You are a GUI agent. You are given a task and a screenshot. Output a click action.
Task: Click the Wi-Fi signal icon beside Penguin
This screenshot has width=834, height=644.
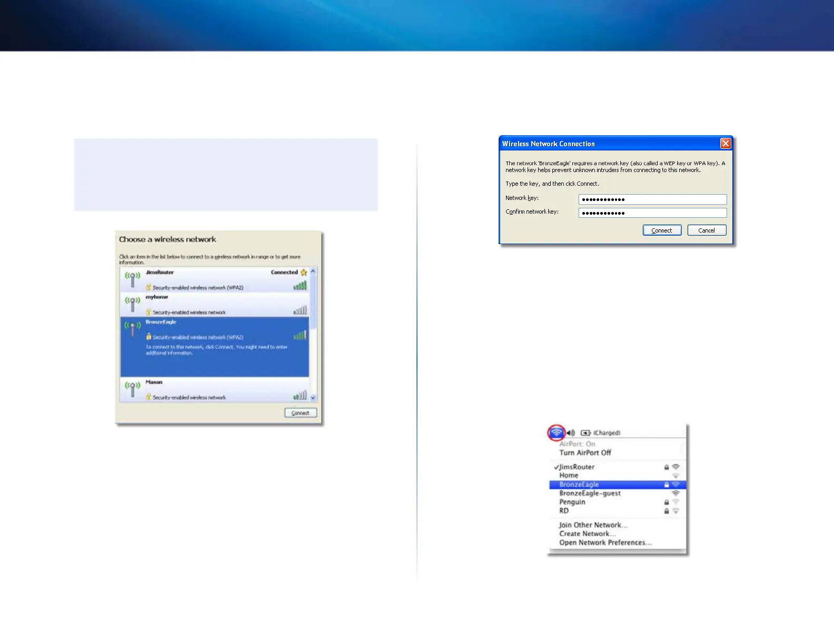tap(676, 502)
